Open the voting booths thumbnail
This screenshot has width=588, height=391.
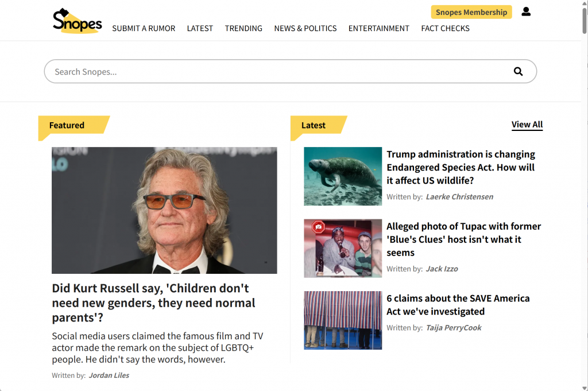(343, 320)
